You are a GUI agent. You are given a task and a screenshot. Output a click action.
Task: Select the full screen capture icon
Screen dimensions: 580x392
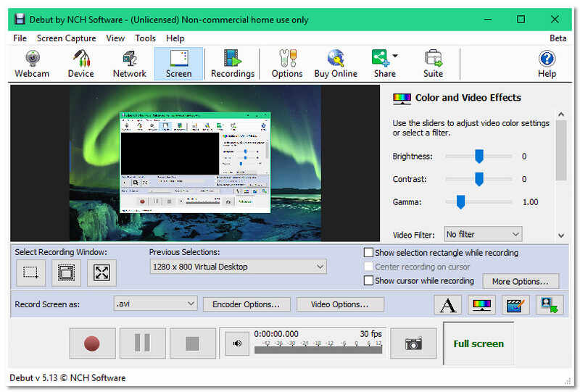tap(101, 272)
